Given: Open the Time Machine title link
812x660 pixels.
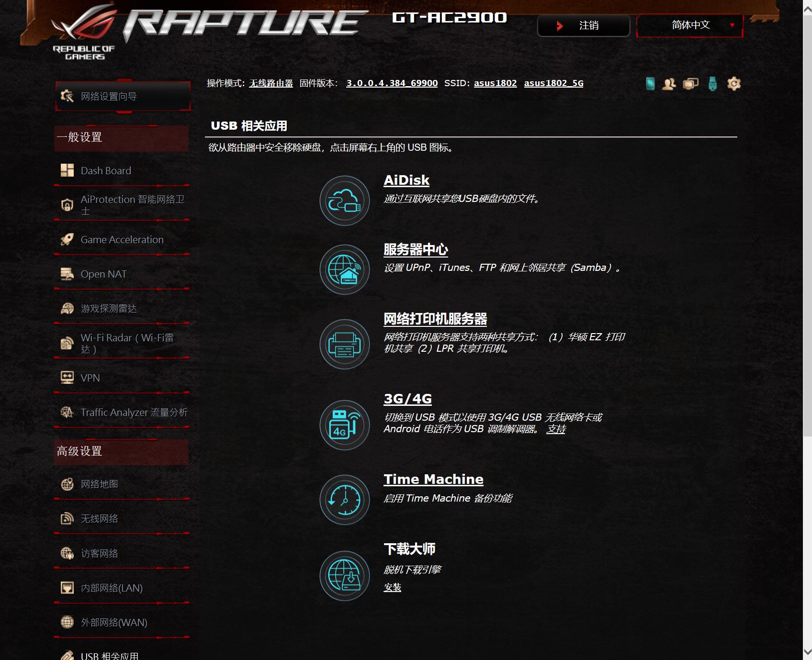Looking at the screenshot, I should [x=434, y=479].
